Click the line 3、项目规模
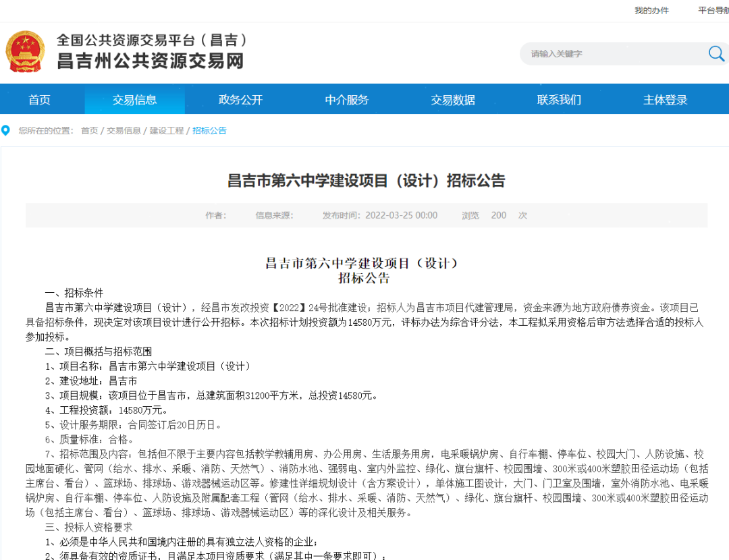This screenshot has width=729, height=560. click(212, 395)
